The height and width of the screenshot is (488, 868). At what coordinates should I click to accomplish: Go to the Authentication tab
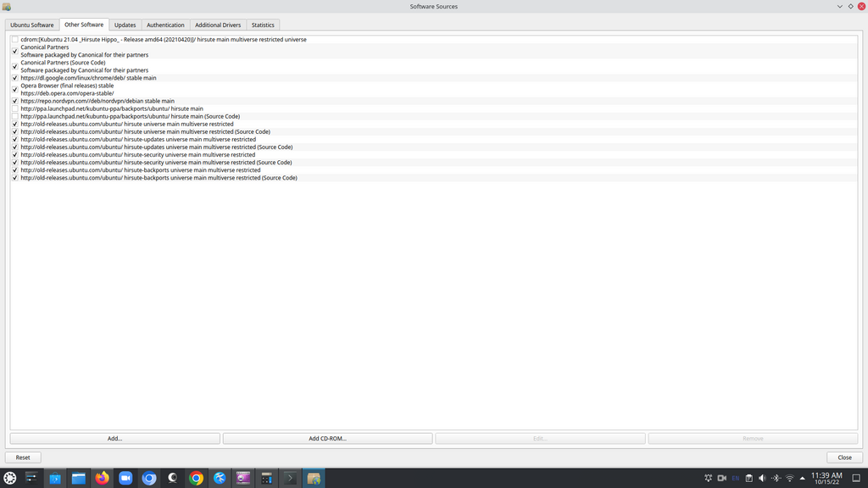point(165,25)
